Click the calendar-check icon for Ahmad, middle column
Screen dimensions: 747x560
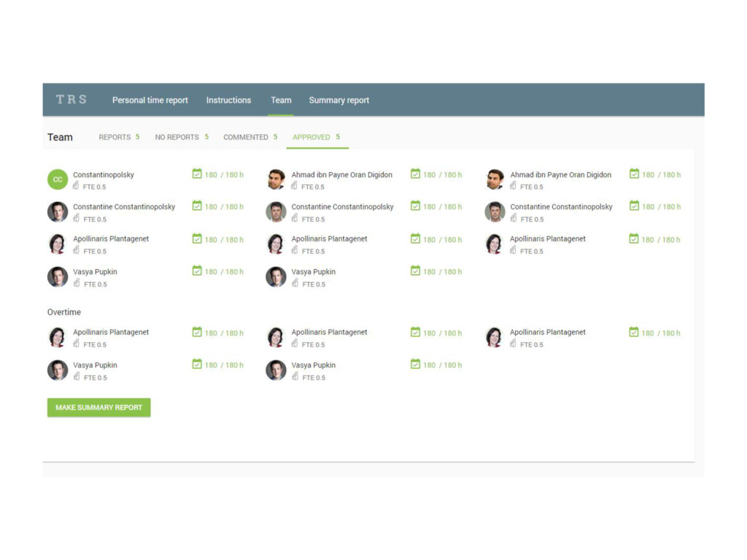pos(415,174)
